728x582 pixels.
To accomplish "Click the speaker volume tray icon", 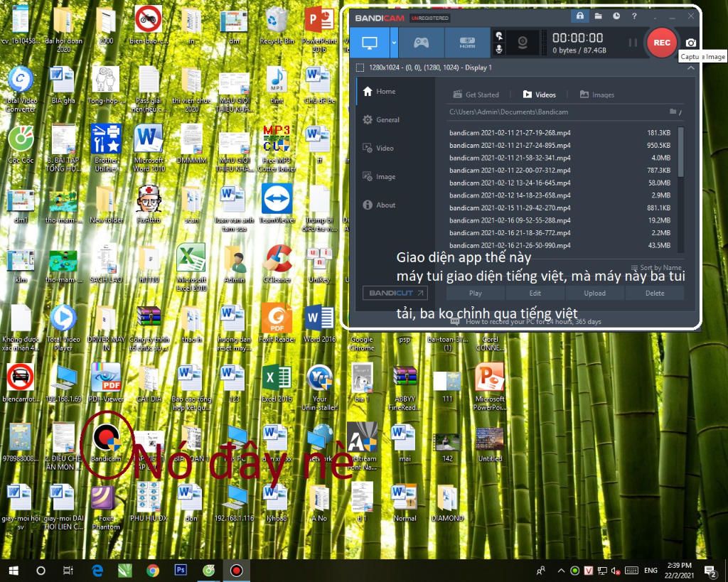I will (615, 571).
